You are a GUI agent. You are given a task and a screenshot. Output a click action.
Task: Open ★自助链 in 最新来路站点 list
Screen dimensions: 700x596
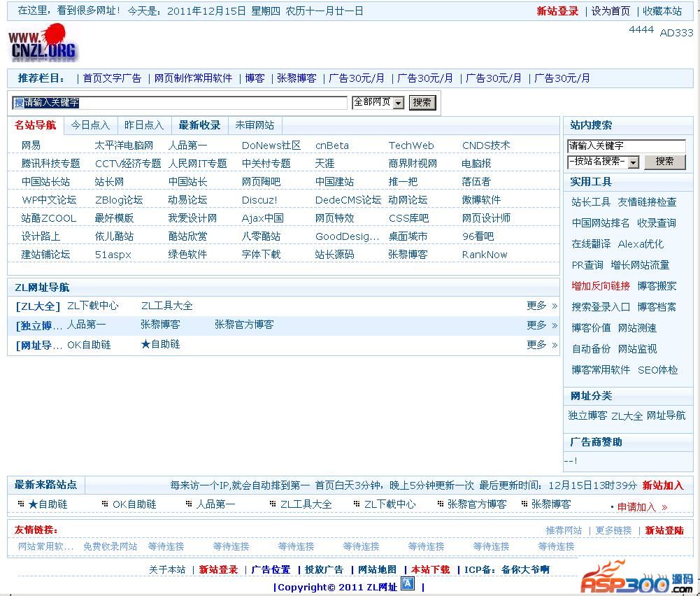[48, 504]
